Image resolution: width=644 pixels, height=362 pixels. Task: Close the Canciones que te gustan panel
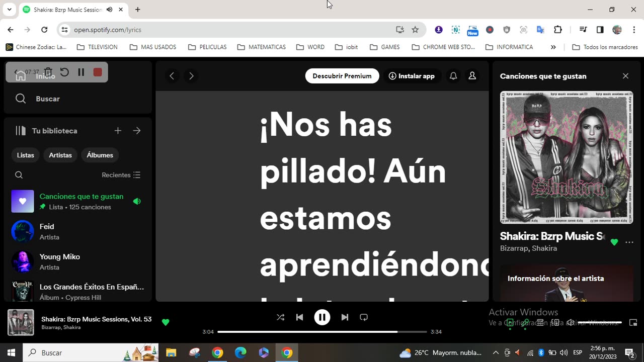tap(625, 76)
